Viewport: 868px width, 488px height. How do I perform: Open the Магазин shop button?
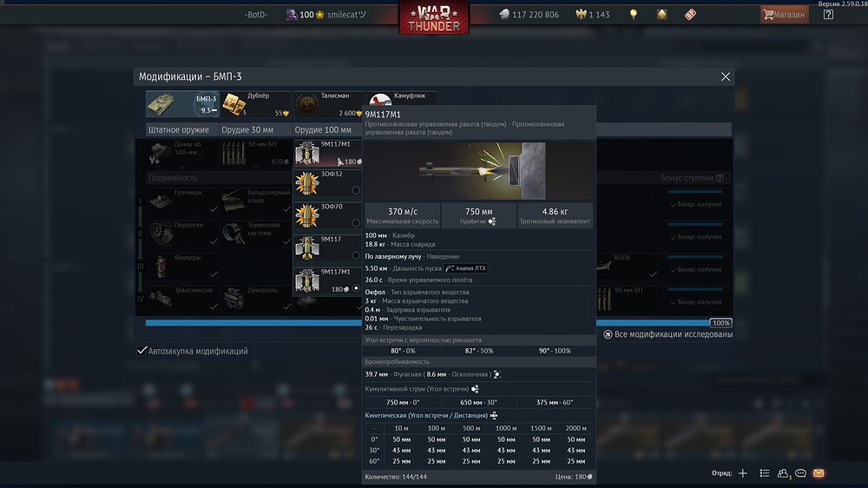tap(785, 15)
